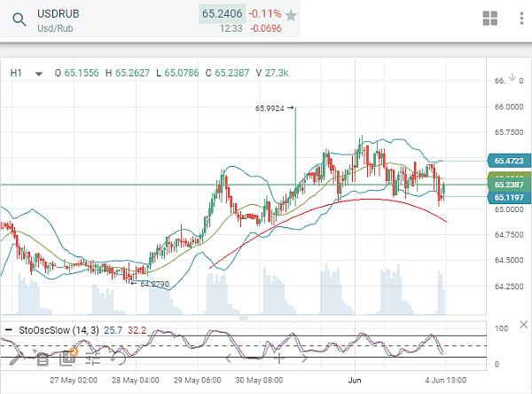Click the V 27.3k volume value

coord(272,73)
